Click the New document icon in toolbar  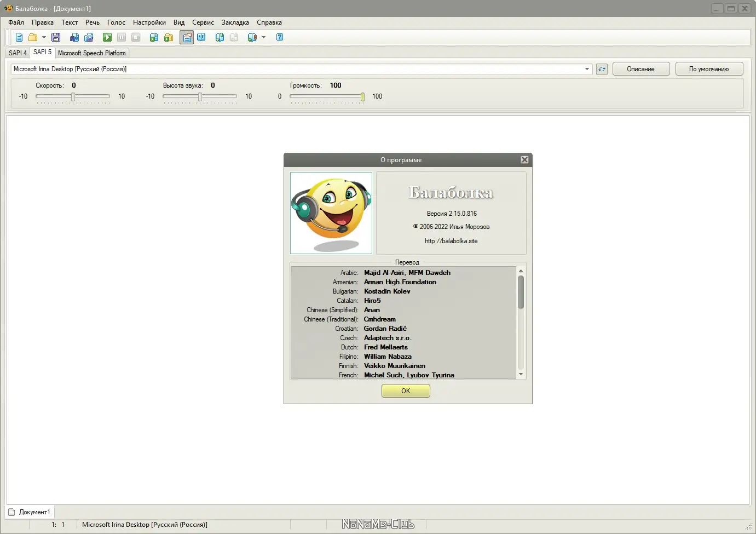click(19, 37)
